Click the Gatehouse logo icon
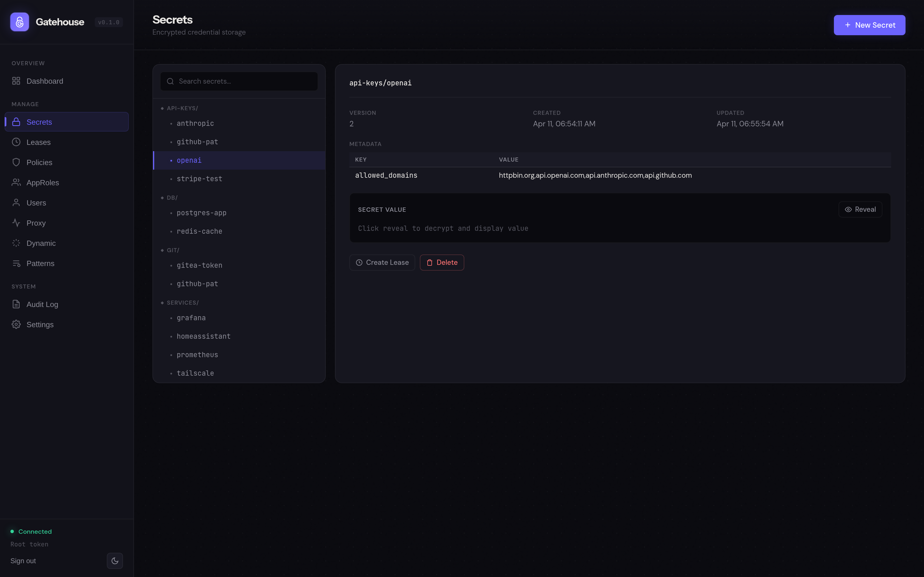924x577 pixels. [x=19, y=22]
